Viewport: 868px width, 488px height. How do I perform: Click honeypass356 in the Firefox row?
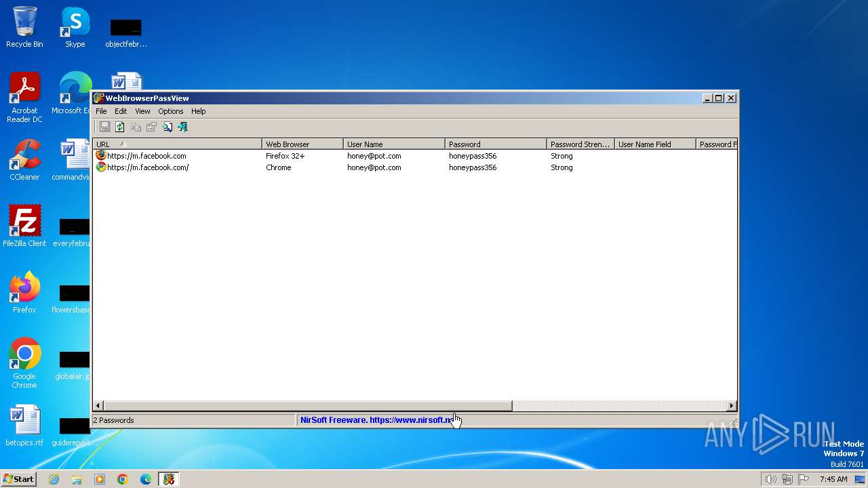pyautogui.click(x=472, y=156)
